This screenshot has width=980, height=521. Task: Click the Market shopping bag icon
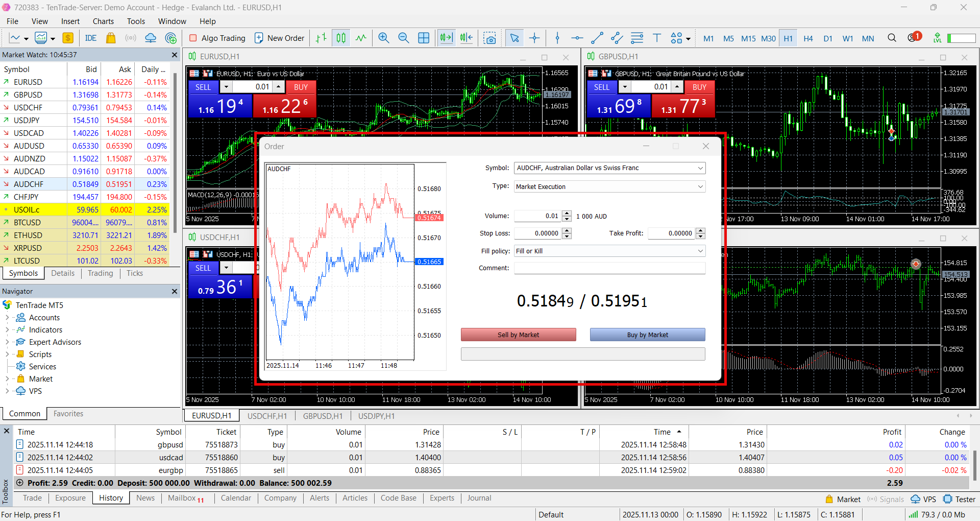[x=111, y=38]
